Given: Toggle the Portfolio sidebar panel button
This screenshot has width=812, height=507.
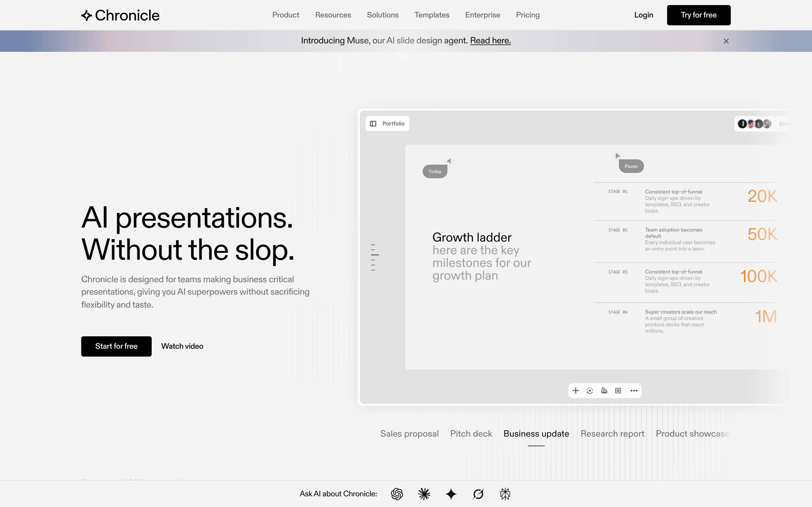Looking at the screenshot, I should click(x=387, y=124).
